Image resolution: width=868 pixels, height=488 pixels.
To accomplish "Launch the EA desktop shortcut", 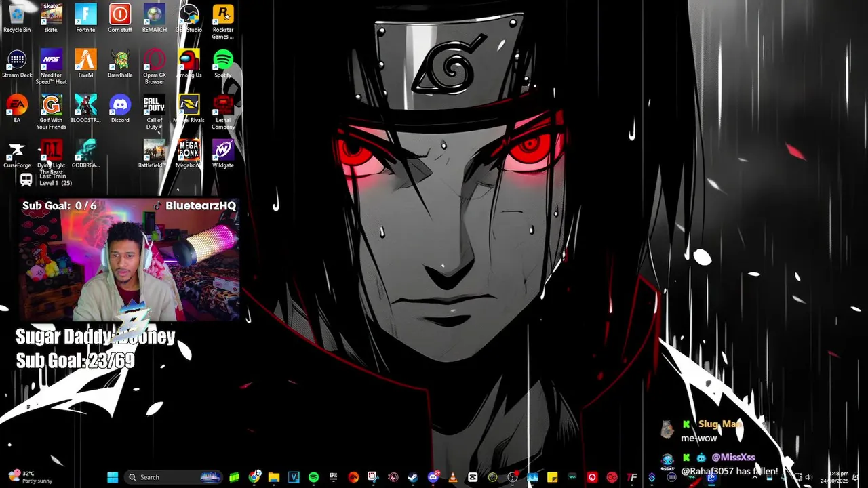I will coord(17,109).
